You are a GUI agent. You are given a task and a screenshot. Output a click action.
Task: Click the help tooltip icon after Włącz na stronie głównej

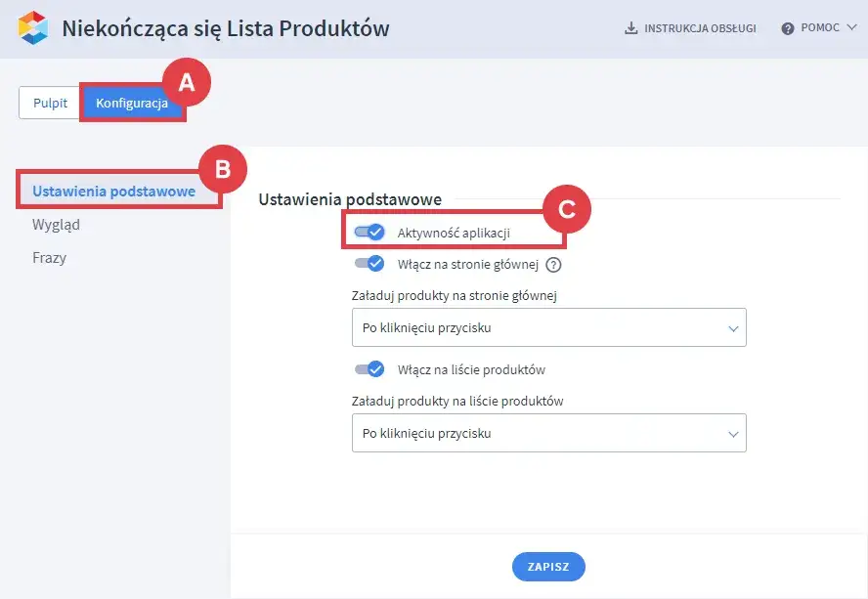tap(553, 264)
